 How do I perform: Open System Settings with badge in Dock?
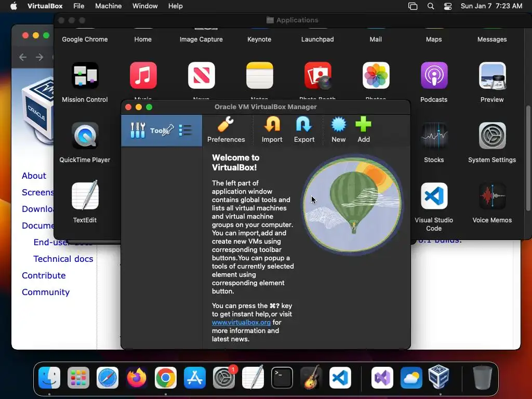point(224,377)
